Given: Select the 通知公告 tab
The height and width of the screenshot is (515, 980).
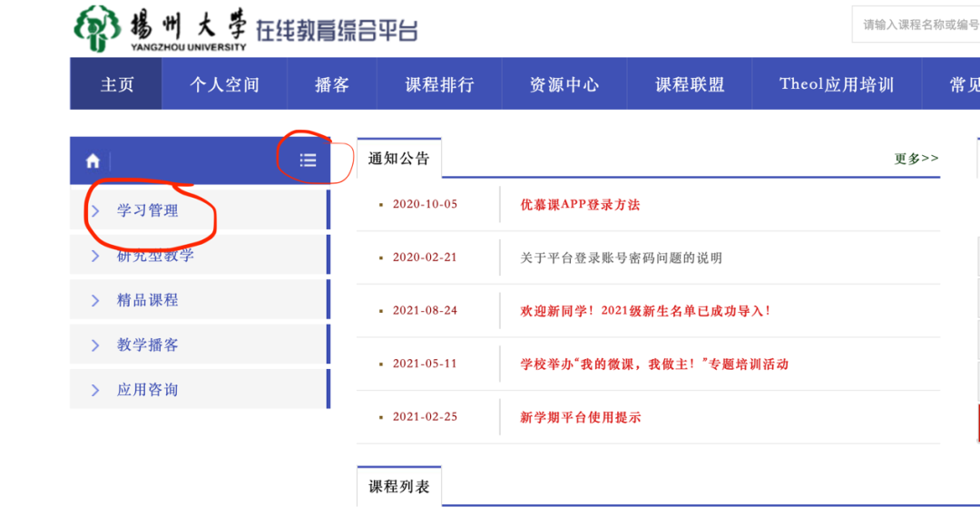Looking at the screenshot, I should click(x=398, y=159).
